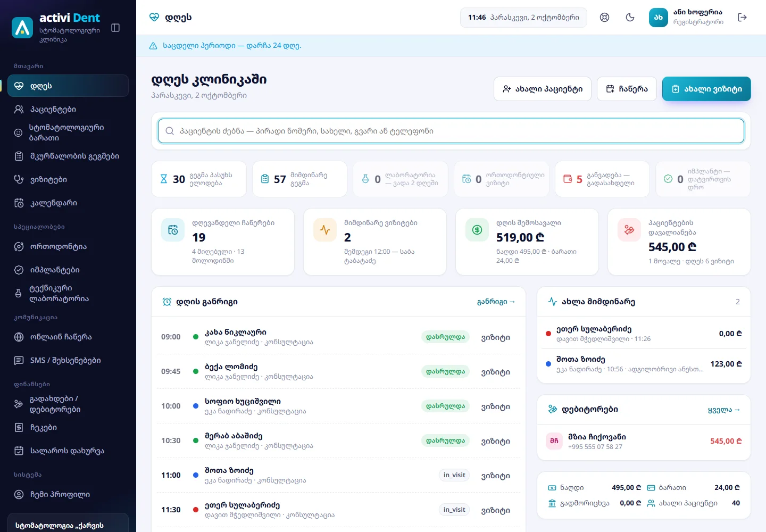Select შოთა ზოიძე in current visits panel
Image resolution: width=766 pixels, height=532 pixels.
pos(644,364)
